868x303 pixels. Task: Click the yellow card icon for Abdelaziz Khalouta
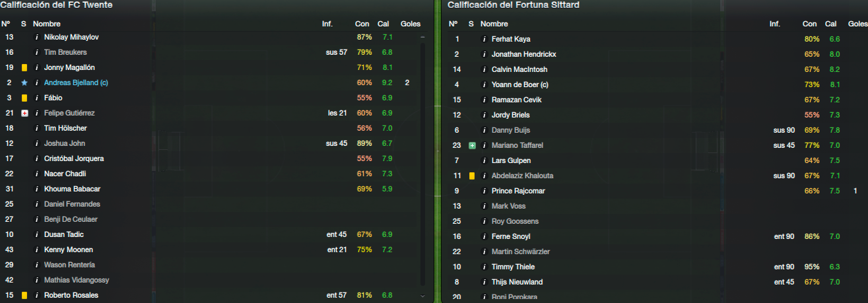point(472,176)
